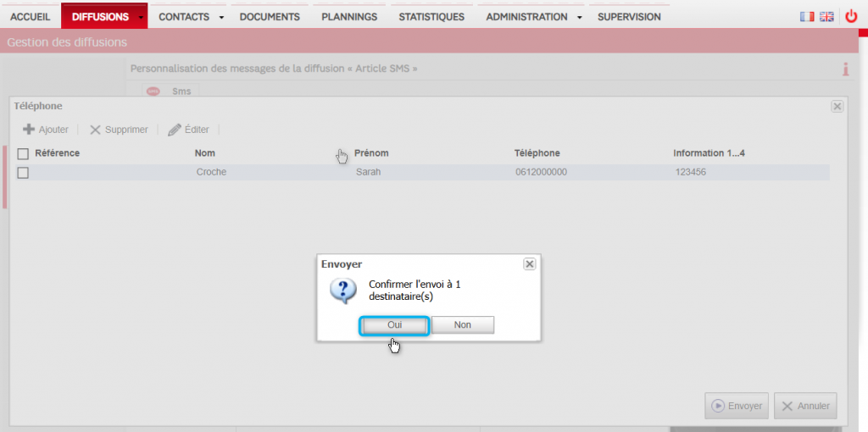Click the 123456 information cell
The width and height of the screenshot is (868, 432).
click(690, 172)
